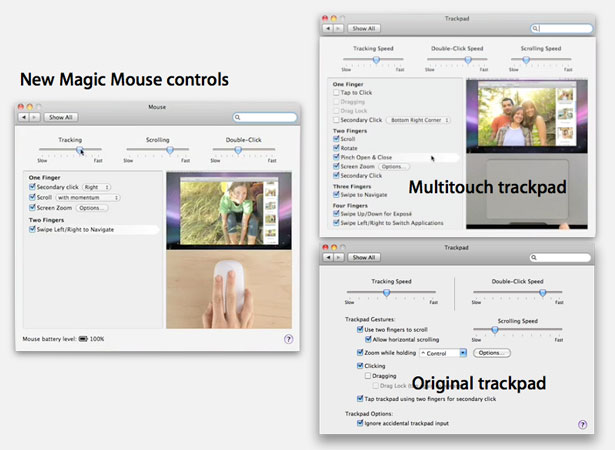Enable Tap to Click checkbox

(336, 93)
